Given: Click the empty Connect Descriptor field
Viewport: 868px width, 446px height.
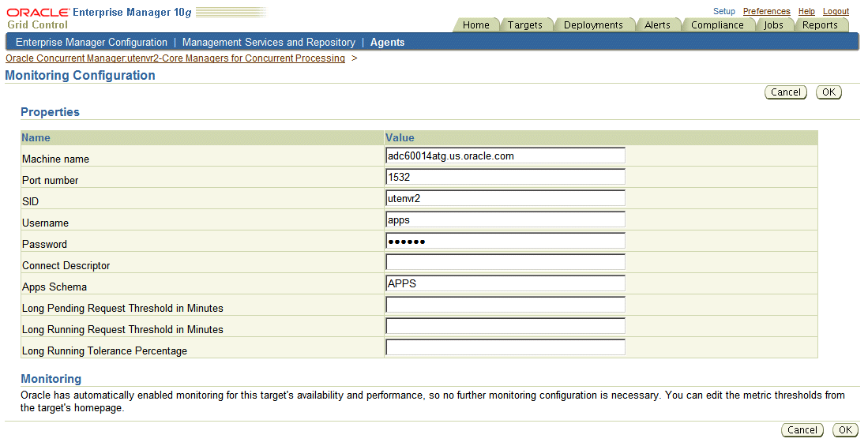Looking at the screenshot, I should (505, 262).
